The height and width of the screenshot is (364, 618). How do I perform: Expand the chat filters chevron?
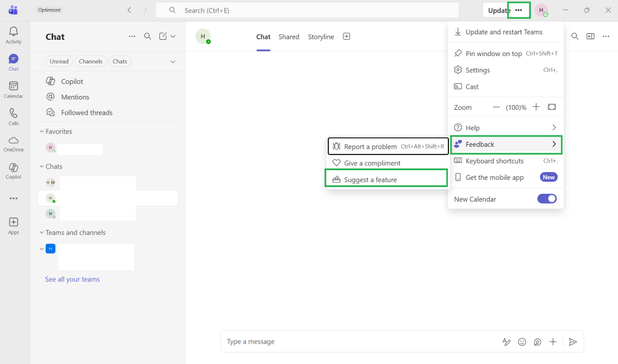coord(173,62)
